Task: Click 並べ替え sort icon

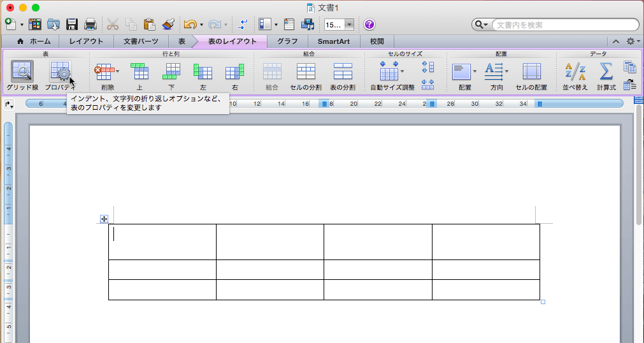Action: tap(575, 71)
